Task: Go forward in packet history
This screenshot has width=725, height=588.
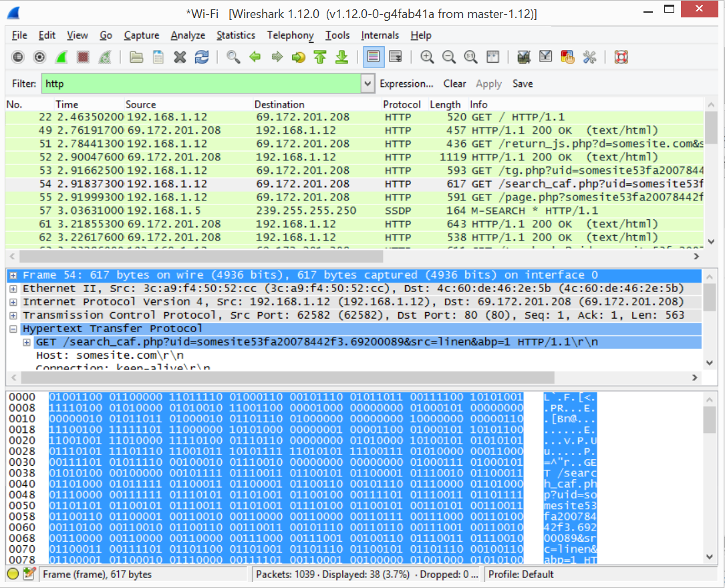Action: [x=277, y=57]
